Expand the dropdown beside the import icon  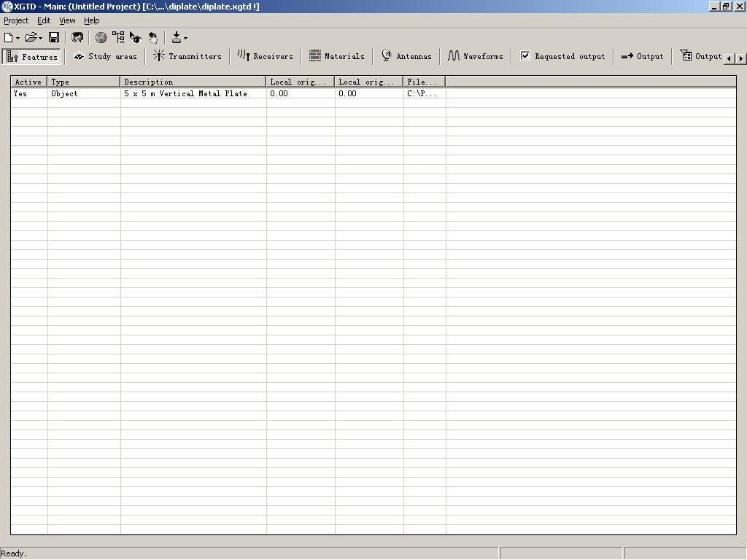pos(185,38)
